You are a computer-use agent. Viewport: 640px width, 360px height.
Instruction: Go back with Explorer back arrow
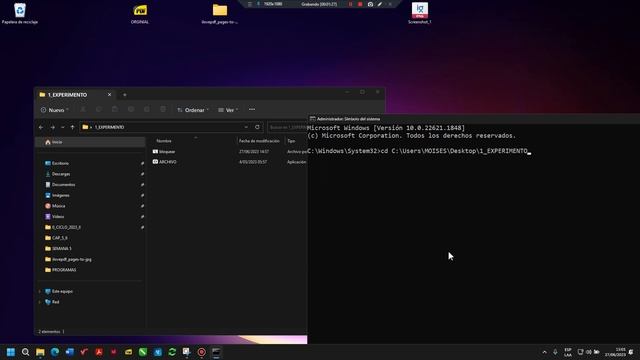click(x=41, y=127)
